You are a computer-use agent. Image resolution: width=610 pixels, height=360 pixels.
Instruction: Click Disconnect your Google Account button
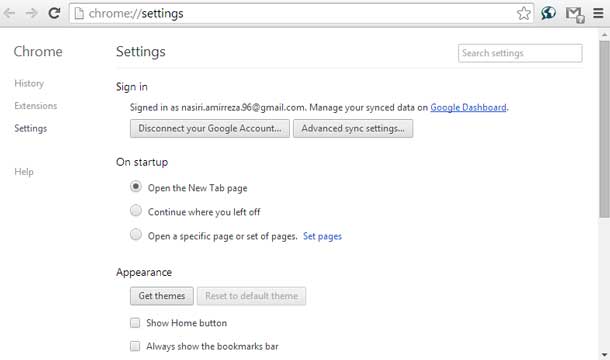click(210, 128)
